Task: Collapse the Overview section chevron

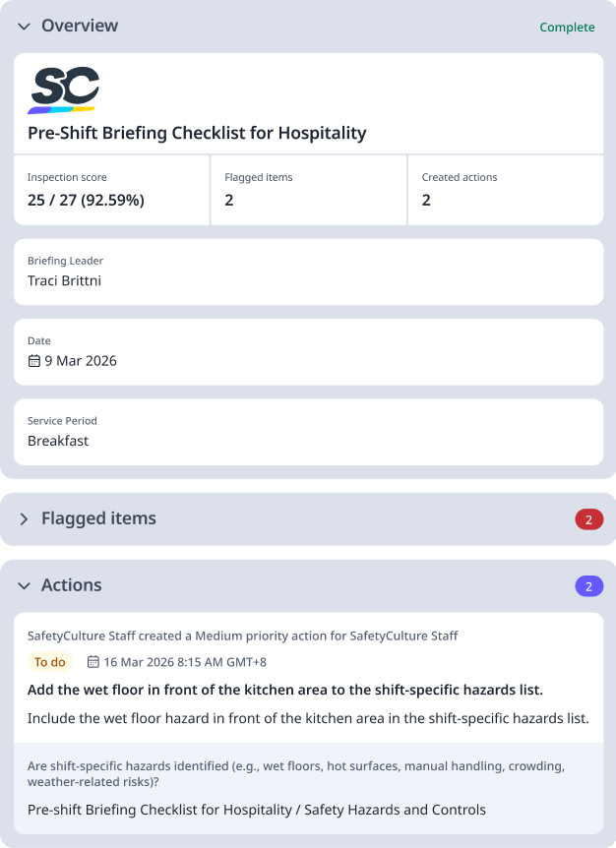Action: pos(24,27)
